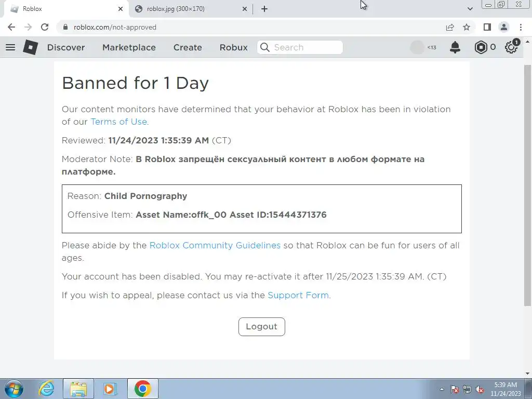Click the Chrome taskbar icon
Screen dimensions: 532x399
142,389
